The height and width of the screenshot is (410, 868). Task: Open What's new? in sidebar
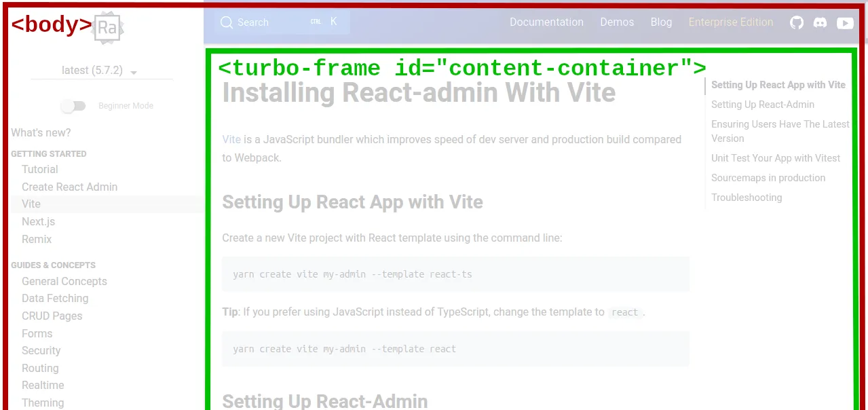[x=41, y=133]
